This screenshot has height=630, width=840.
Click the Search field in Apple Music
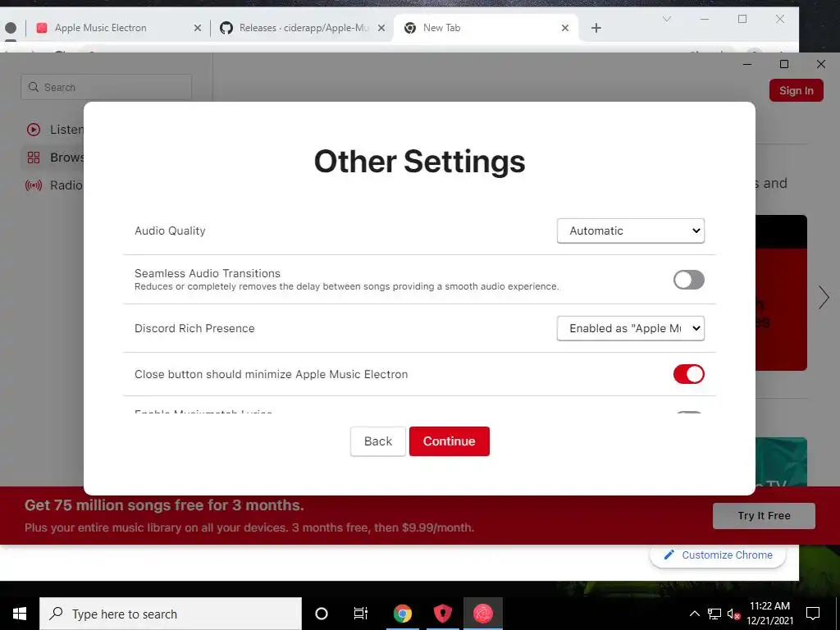106,87
